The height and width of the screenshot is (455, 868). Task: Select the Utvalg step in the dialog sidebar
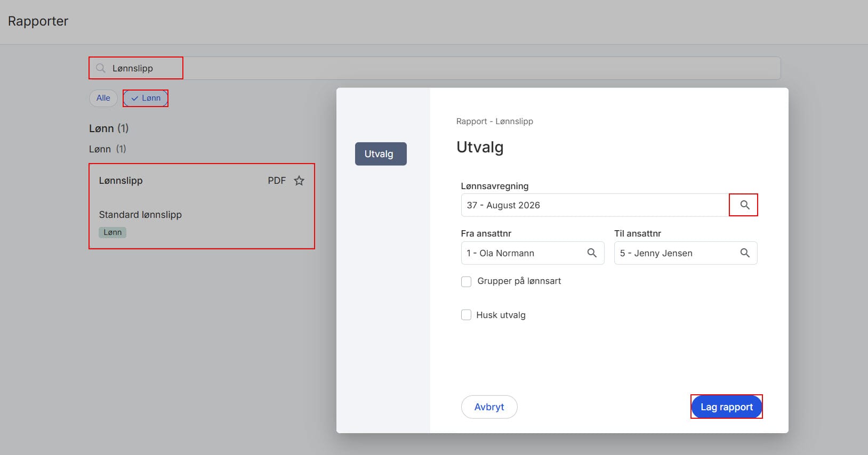coord(381,154)
